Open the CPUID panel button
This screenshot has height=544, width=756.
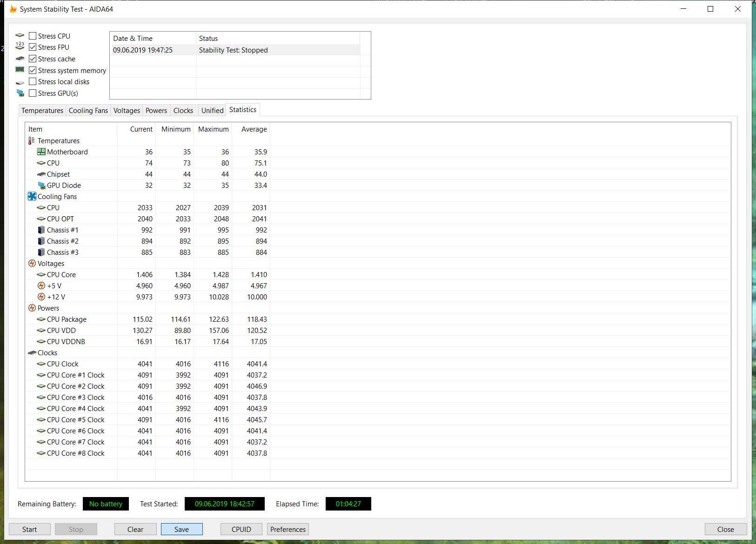[x=241, y=529]
